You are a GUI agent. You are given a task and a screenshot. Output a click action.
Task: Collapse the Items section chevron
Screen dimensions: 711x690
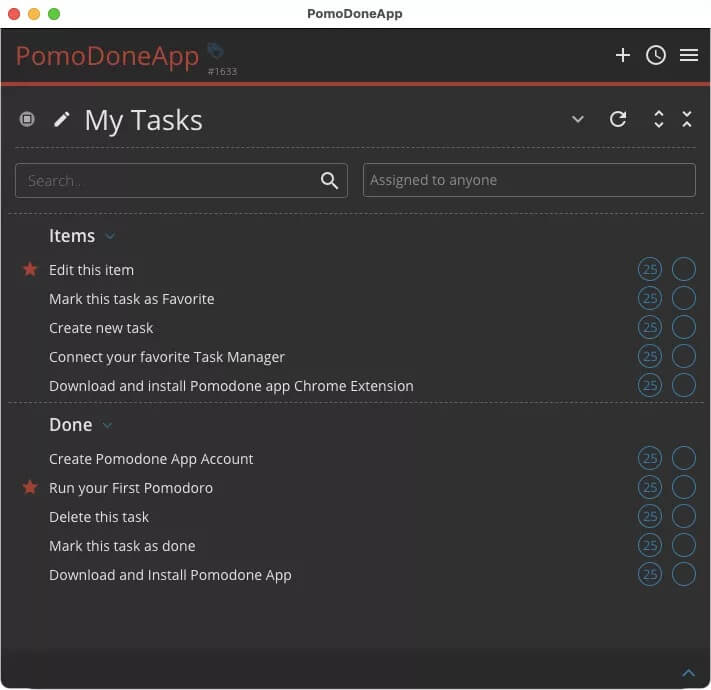click(110, 236)
